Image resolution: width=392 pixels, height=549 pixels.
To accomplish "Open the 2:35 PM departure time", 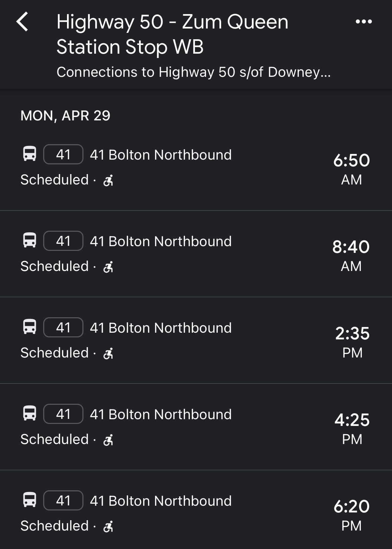I will tap(352, 341).
